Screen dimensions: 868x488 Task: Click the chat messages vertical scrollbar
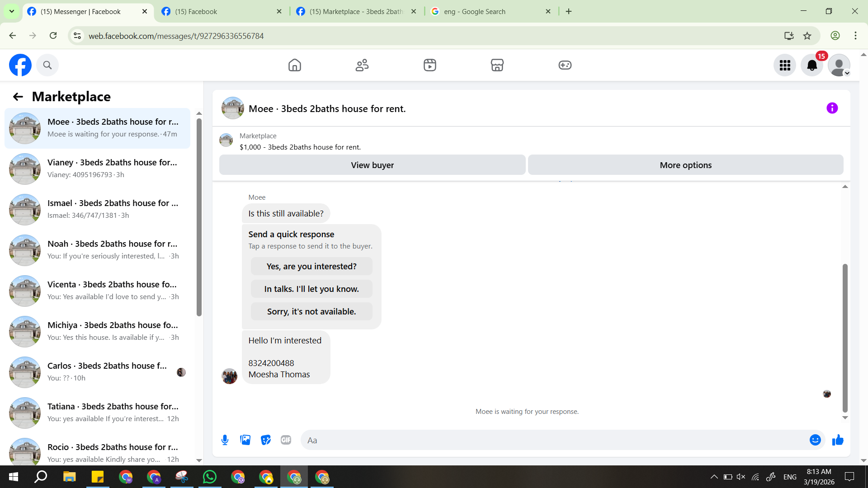(844, 338)
